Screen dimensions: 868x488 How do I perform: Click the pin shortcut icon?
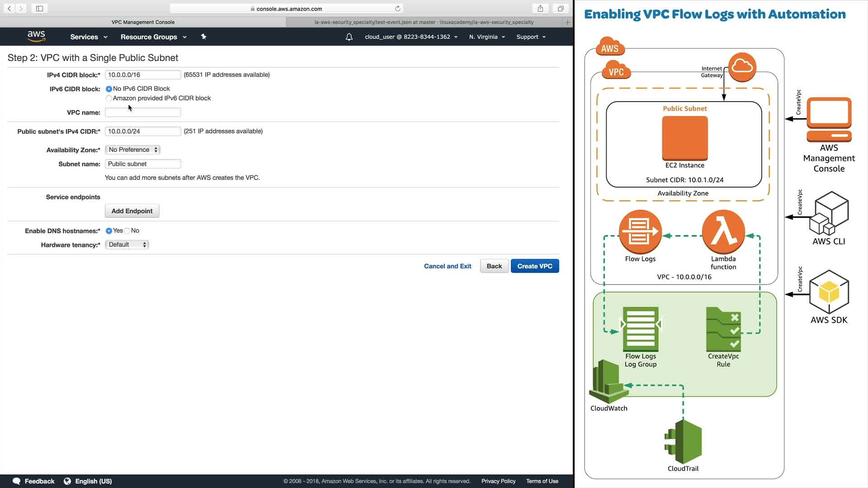(203, 37)
